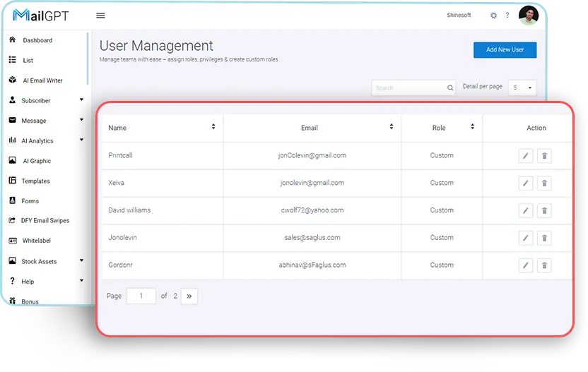Viewport: 588px width, 372px height.
Task: Click trash icon for Gordonr row
Action: (x=544, y=265)
